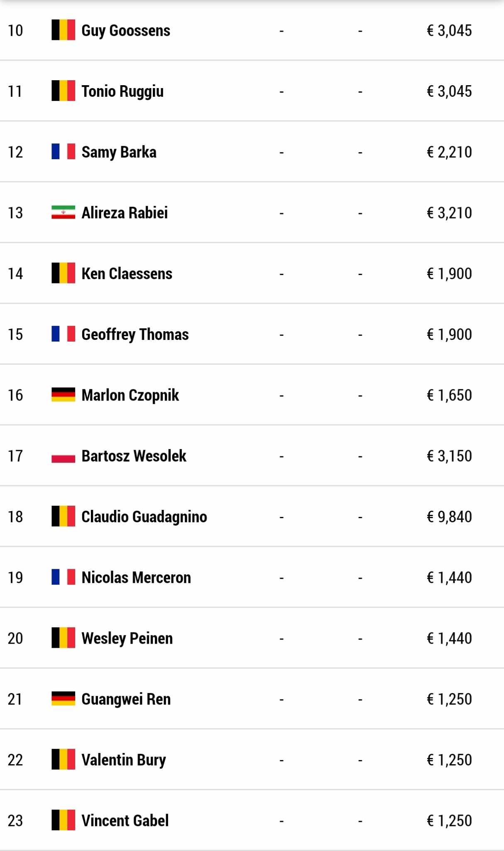
Task: Click the Iranian flag next to Alireza Rabiei
Action: point(63,212)
